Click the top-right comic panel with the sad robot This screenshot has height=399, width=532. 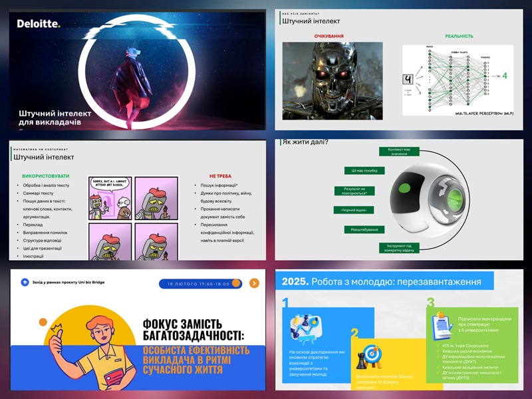(156, 198)
